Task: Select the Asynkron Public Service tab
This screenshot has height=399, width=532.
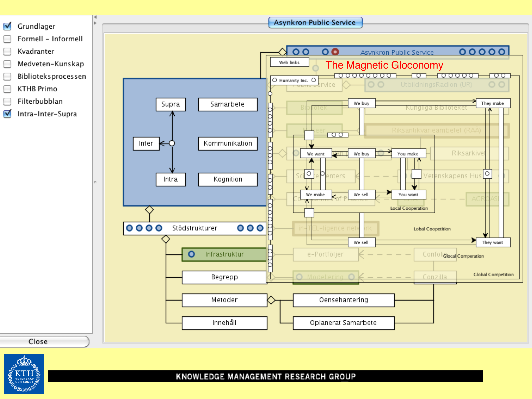Action: (315, 23)
